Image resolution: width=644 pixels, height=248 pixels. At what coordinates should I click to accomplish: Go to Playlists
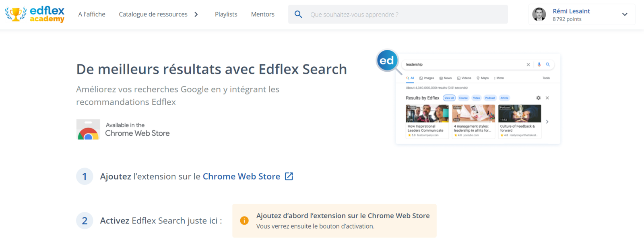click(226, 14)
